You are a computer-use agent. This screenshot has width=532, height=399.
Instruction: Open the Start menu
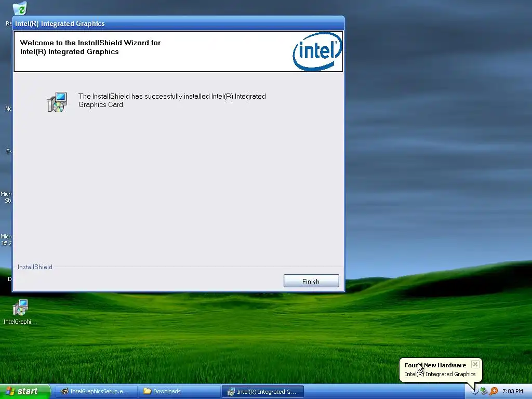25,391
